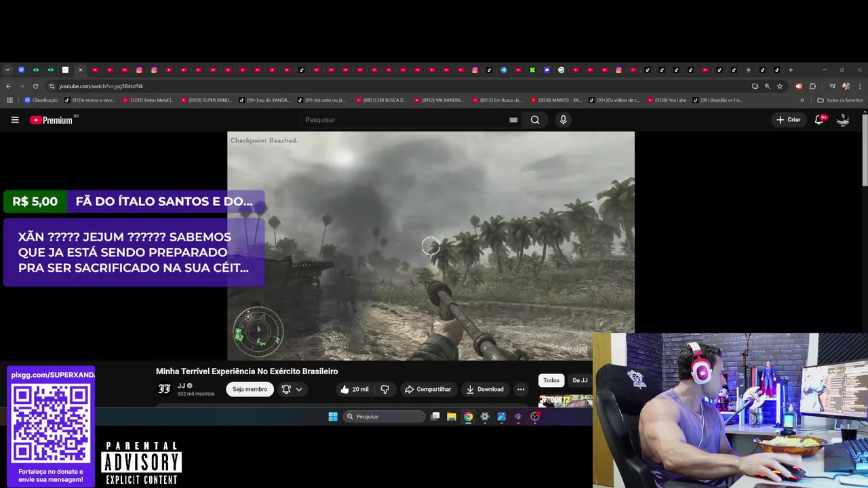Click the video title Minha Terrível Experiência
This screenshot has width=868, height=488.
pyautogui.click(x=247, y=371)
